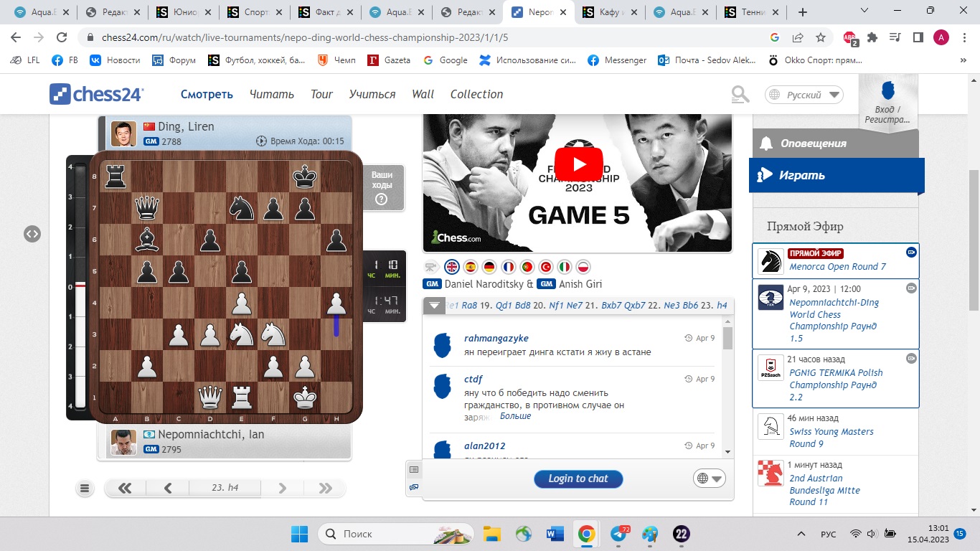Click the flip-board arrows icon left of board
Screen dimensions: 980x551
click(x=32, y=234)
